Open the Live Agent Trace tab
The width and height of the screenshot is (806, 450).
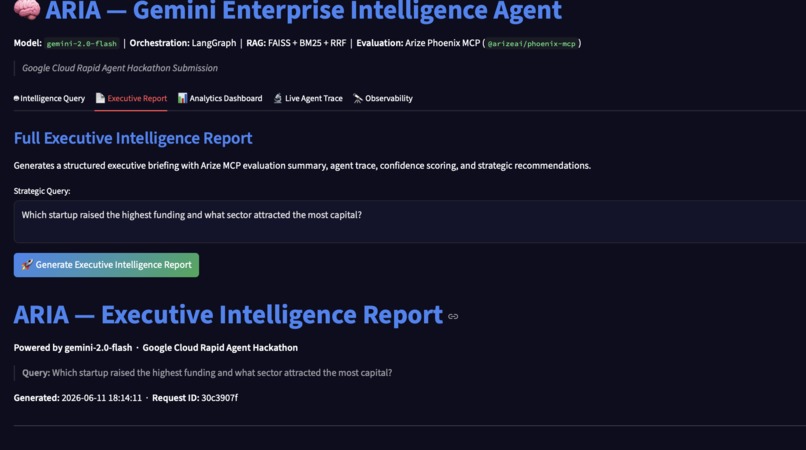(308, 98)
